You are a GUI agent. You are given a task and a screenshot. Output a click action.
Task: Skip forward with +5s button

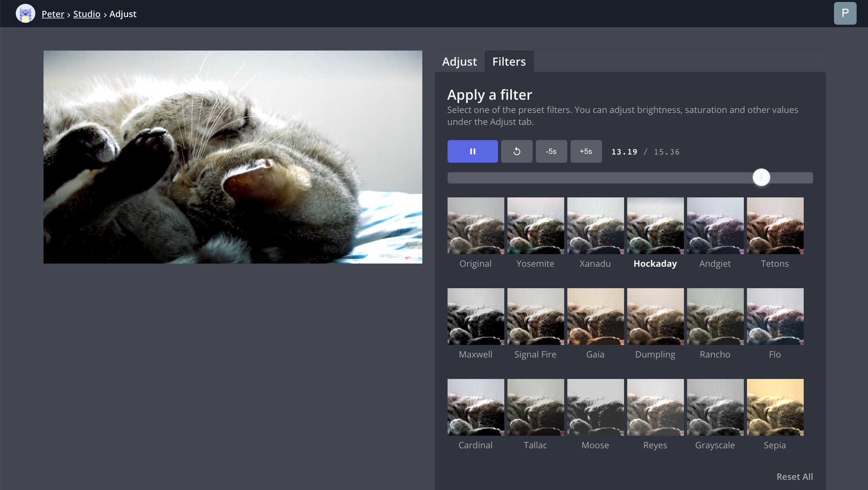click(585, 151)
